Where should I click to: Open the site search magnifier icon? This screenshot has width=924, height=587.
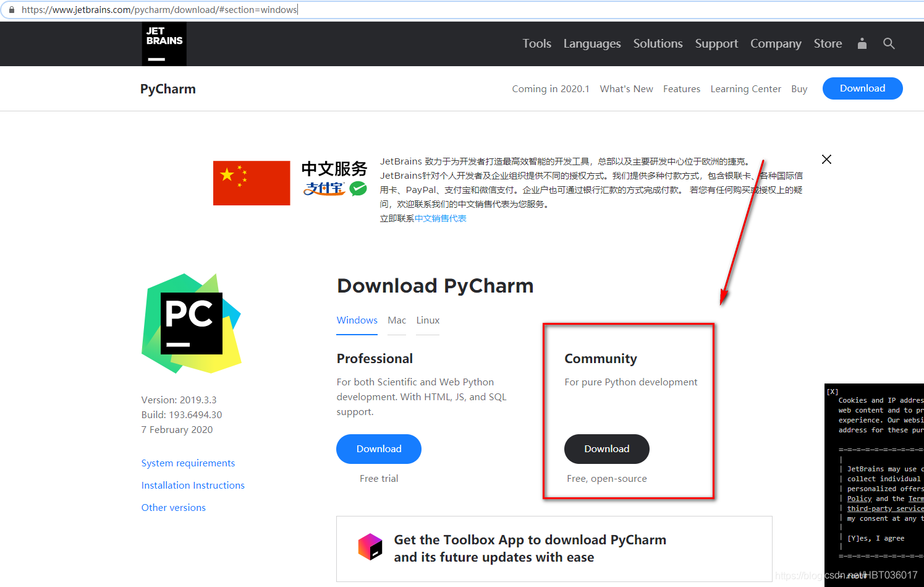click(889, 43)
